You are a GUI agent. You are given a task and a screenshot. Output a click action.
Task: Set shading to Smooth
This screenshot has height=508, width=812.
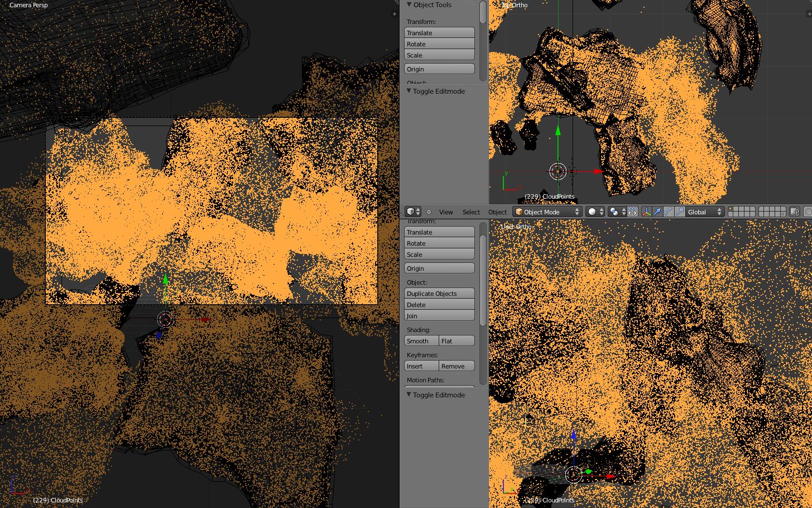point(421,341)
